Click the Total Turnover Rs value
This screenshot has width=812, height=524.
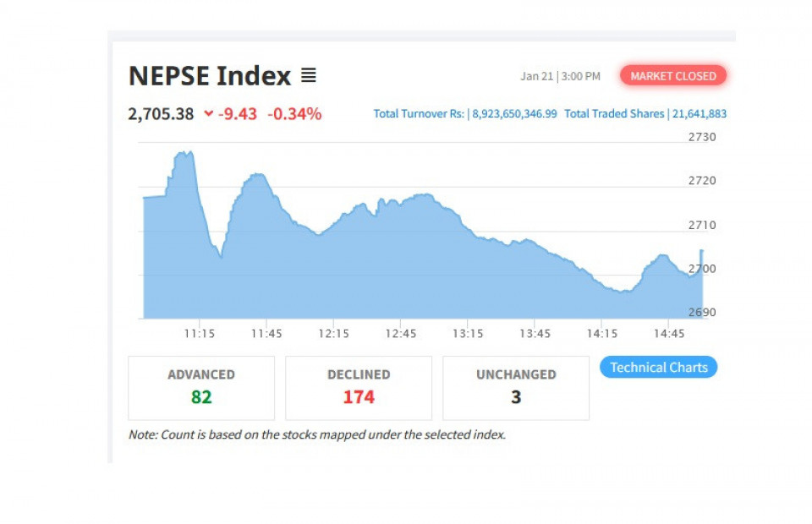pyautogui.click(x=514, y=114)
